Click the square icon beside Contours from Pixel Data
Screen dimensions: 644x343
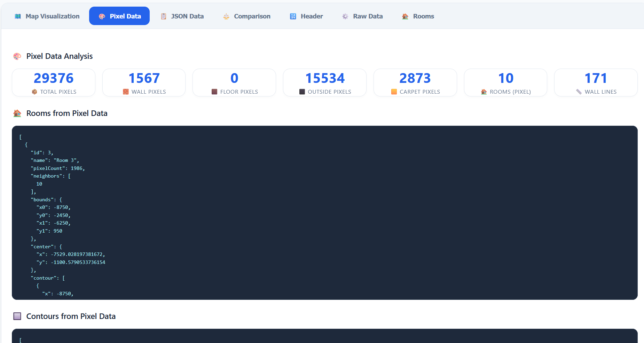(17, 316)
